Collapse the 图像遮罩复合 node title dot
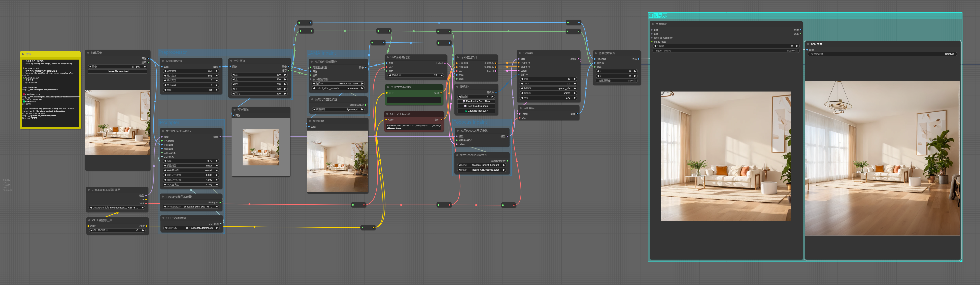The image size is (980, 285). coord(596,53)
